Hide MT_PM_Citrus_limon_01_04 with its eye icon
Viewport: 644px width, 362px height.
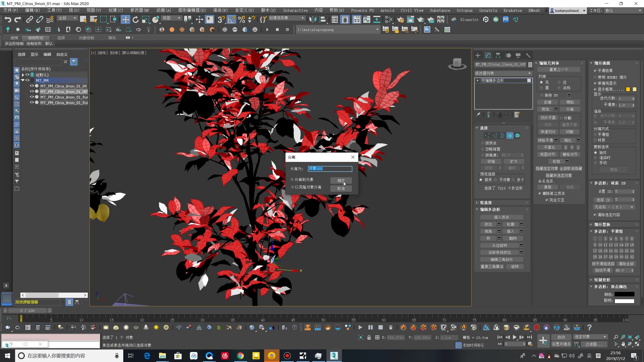point(32,86)
